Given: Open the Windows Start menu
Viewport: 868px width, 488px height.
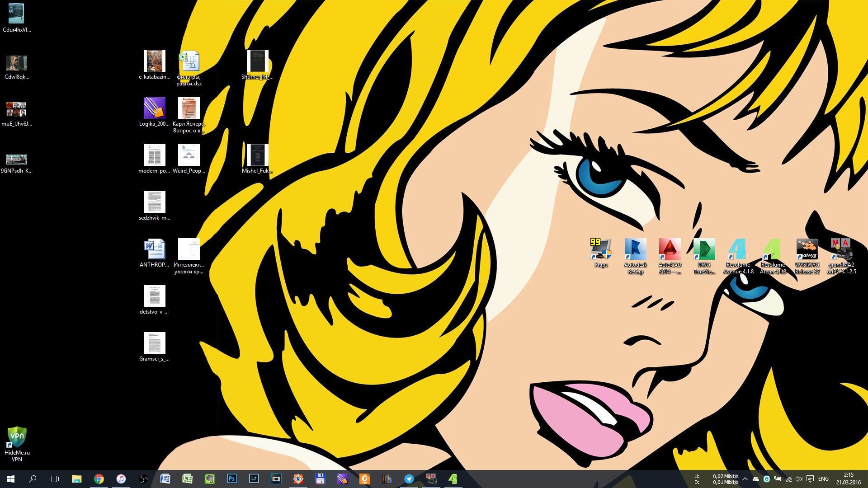Looking at the screenshot, I should coord(11,479).
